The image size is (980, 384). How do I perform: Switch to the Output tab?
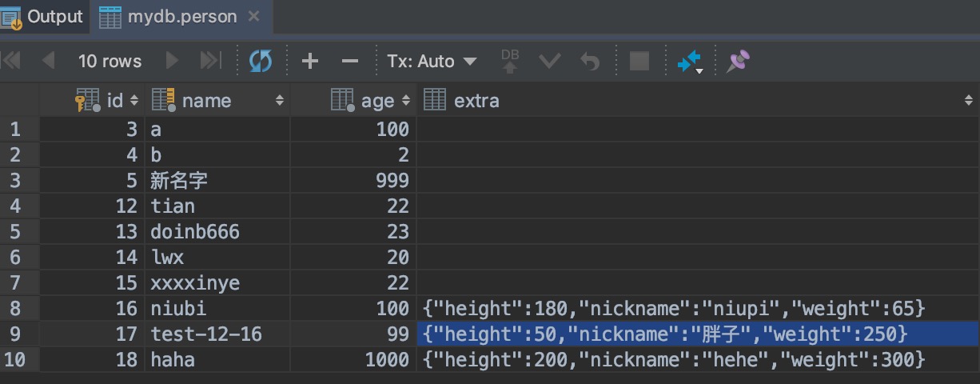point(44,16)
